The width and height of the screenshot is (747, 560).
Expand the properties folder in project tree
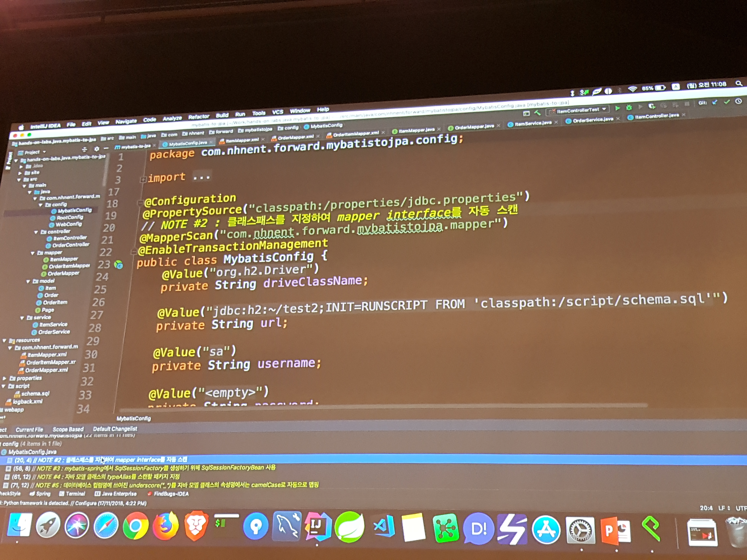point(4,379)
